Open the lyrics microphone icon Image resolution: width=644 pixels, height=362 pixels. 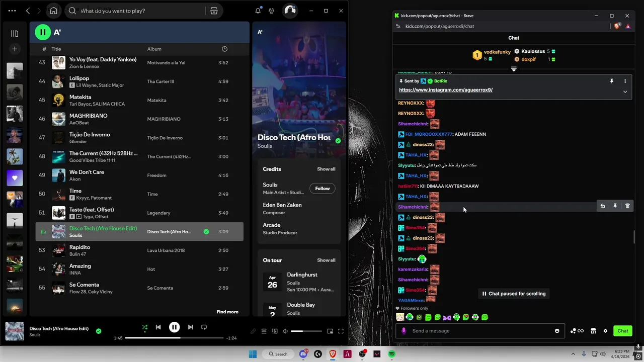pos(253,331)
